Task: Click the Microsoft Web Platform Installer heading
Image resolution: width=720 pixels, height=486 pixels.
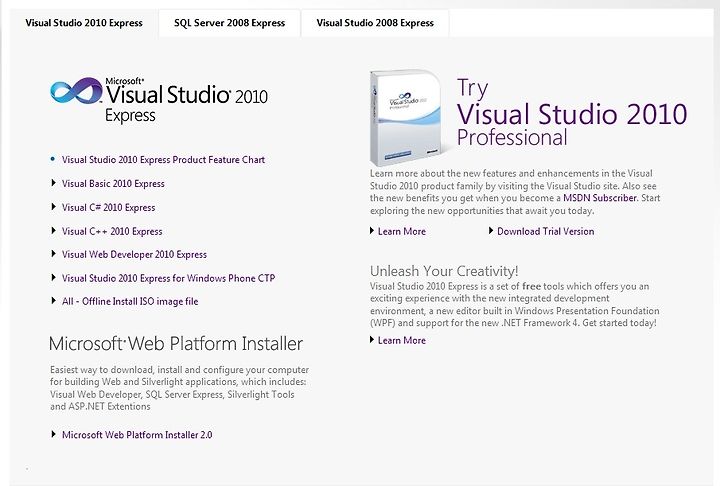Action: (x=176, y=344)
